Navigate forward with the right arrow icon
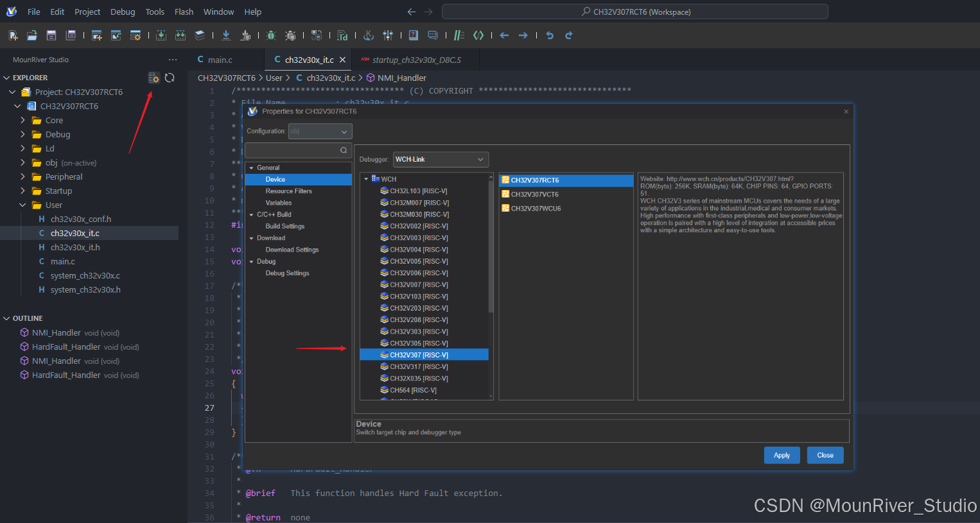The image size is (980, 523). pos(523,35)
